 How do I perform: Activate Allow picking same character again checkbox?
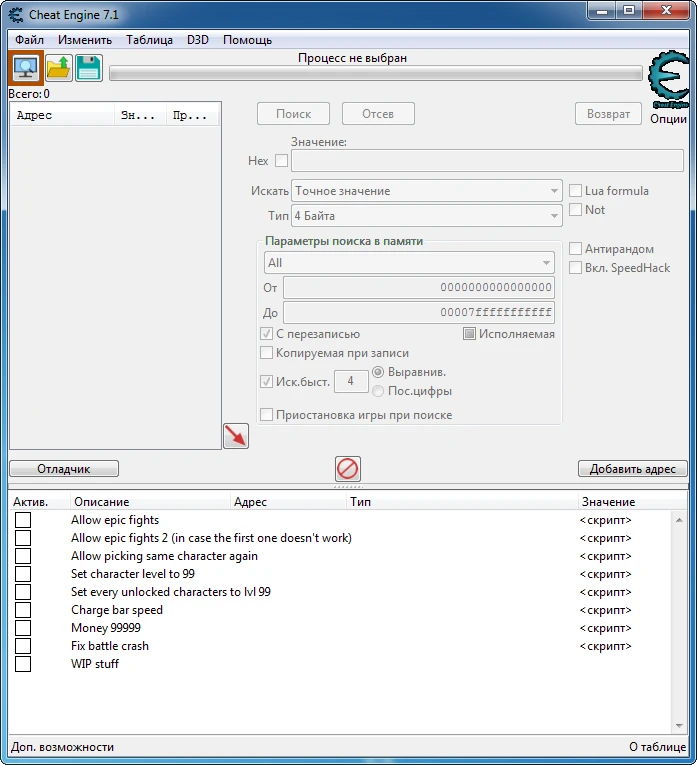pos(23,556)
